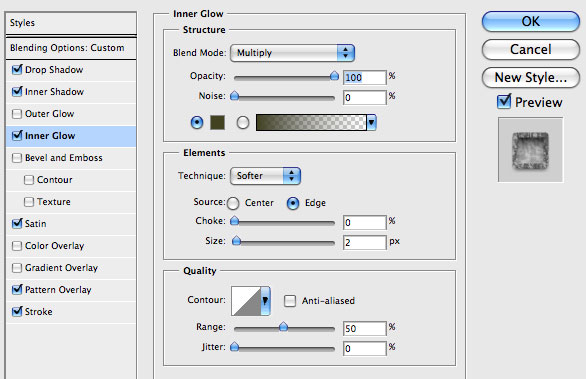Image resolution: width=586 pixels, height=379 pixels.
Task: Click the Opacity value field
Action: click(364, 77)
